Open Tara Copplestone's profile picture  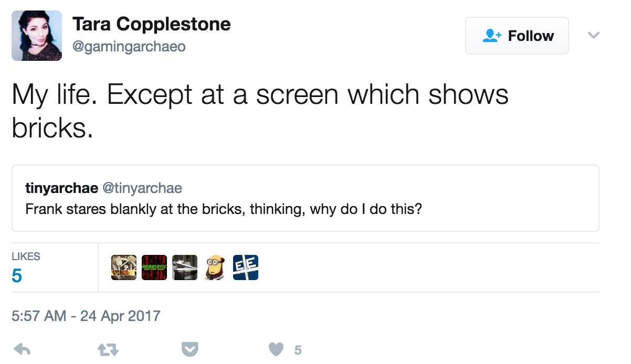click(37, 36)
